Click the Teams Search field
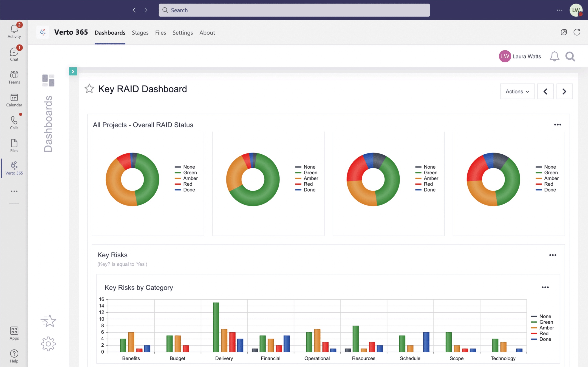This screenshot has height=367, width=588. (294, 10)
